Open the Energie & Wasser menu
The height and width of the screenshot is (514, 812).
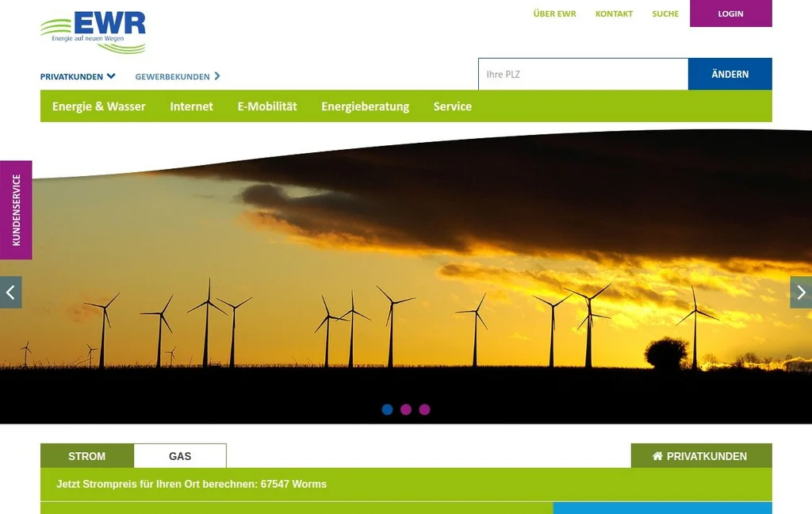(x=98, y=106)
